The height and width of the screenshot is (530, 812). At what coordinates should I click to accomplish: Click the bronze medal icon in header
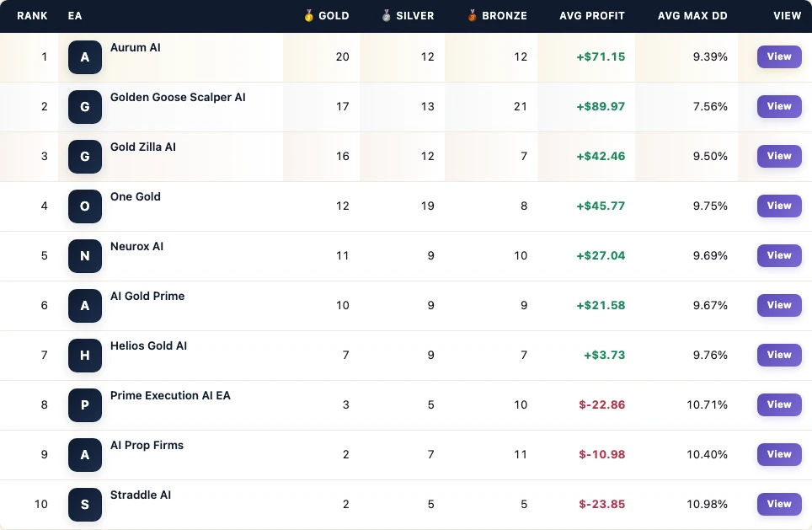click(472, 15)
